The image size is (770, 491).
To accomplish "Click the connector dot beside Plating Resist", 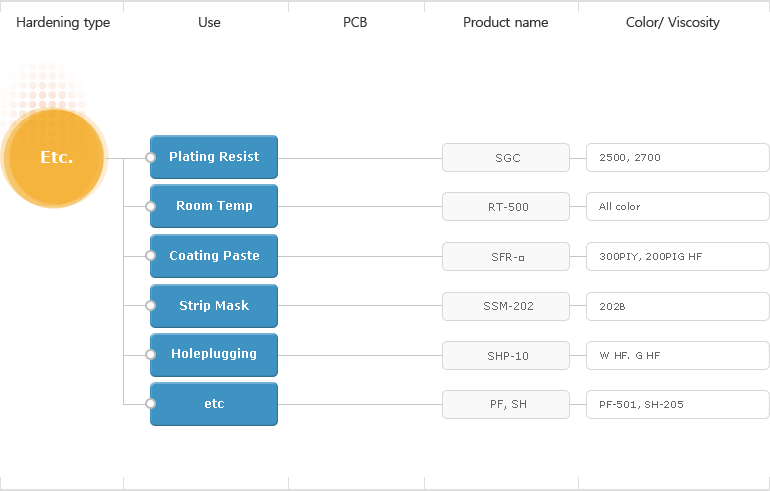I will click(150, 157).
